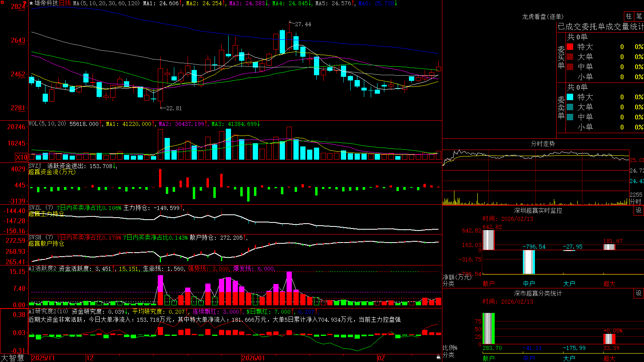Click the 已成交委托单成交量统计 header
The height and width of the screenshot is (362, 644).
[x=600, y=27]
